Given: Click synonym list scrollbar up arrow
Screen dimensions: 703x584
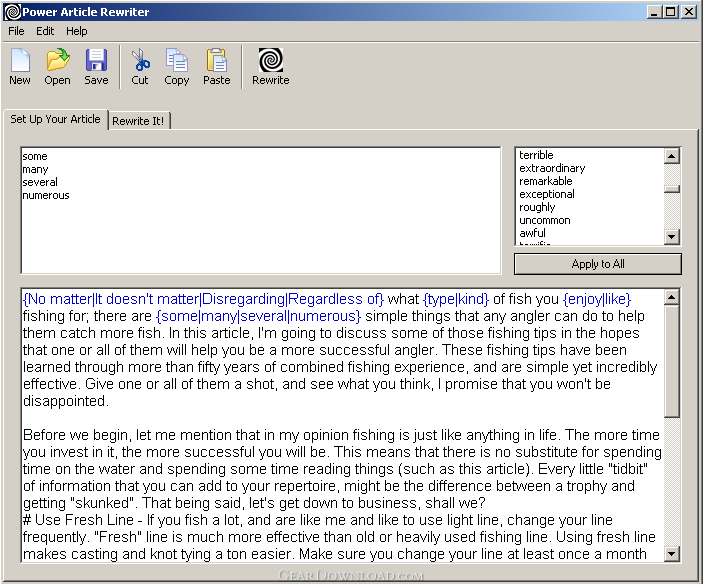Looking at the screenshot, I should coord(671,156).
